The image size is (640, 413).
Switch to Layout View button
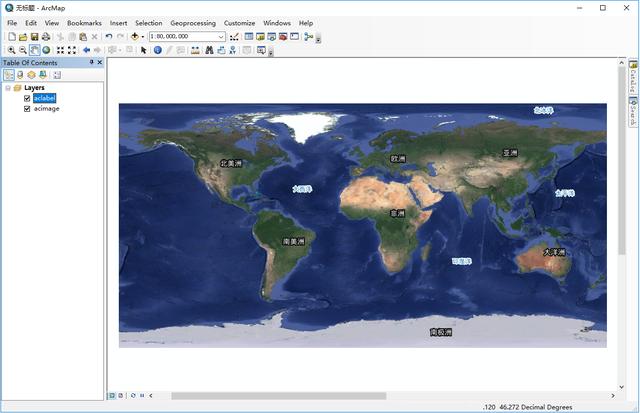point(121,395)
